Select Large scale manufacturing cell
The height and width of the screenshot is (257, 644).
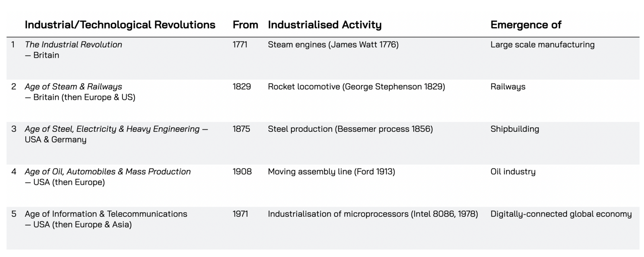tap(542, 44)
